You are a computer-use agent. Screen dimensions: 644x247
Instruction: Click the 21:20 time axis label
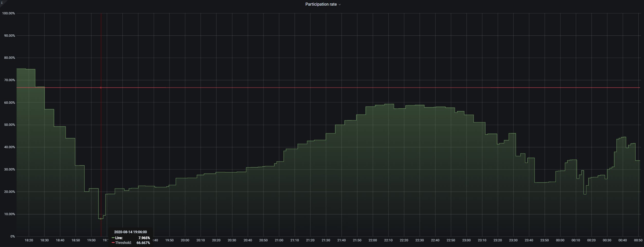pyautogui.click(x=310, y=240)
